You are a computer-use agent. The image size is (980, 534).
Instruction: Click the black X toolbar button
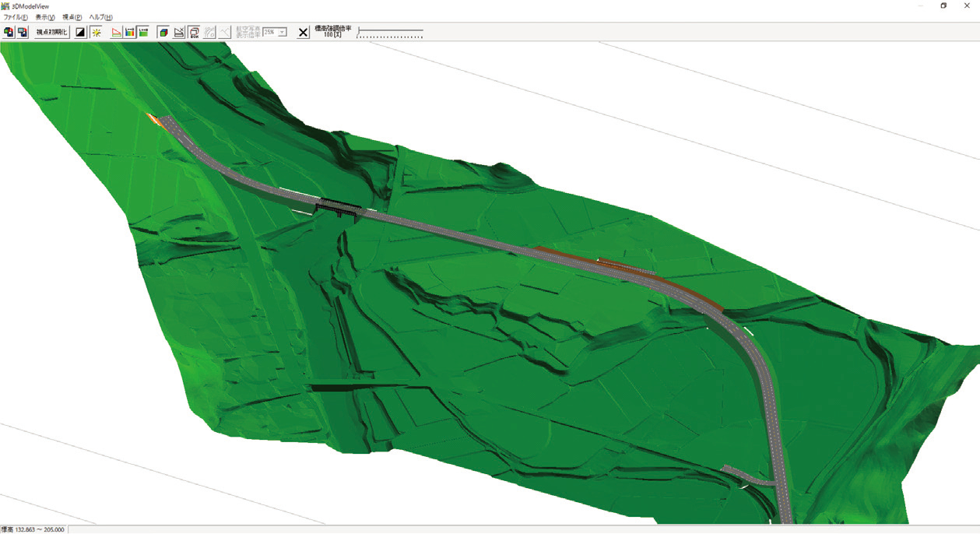tap(303, 33)
